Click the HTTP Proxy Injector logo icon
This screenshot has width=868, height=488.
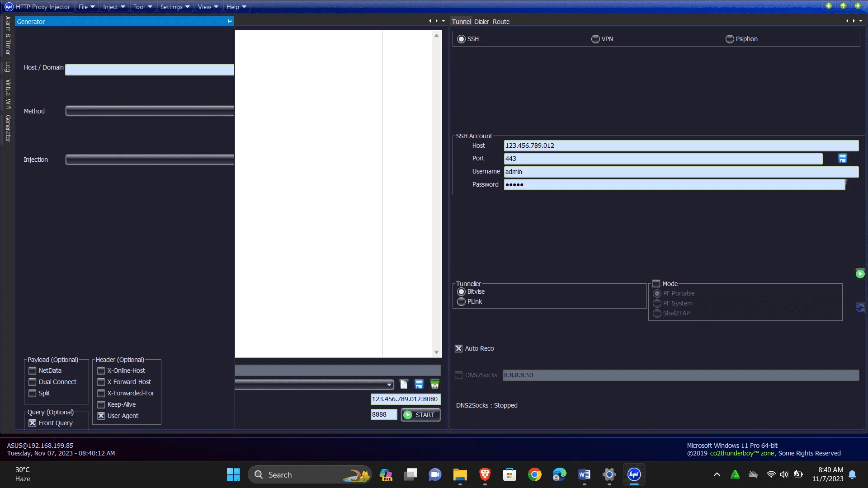coord(9,7)
